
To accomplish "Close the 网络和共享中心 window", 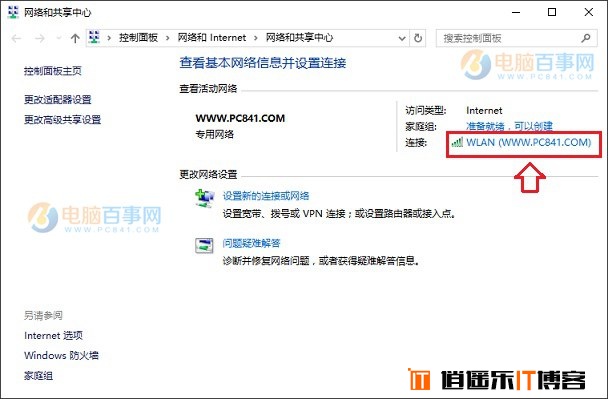I will pyautogui.click(x=589, y=12).
